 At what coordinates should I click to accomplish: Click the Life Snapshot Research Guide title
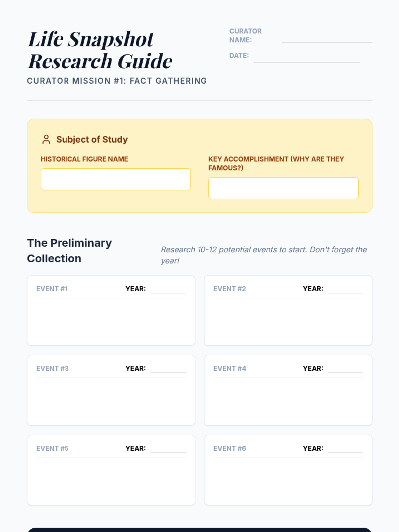coord(100,50)
